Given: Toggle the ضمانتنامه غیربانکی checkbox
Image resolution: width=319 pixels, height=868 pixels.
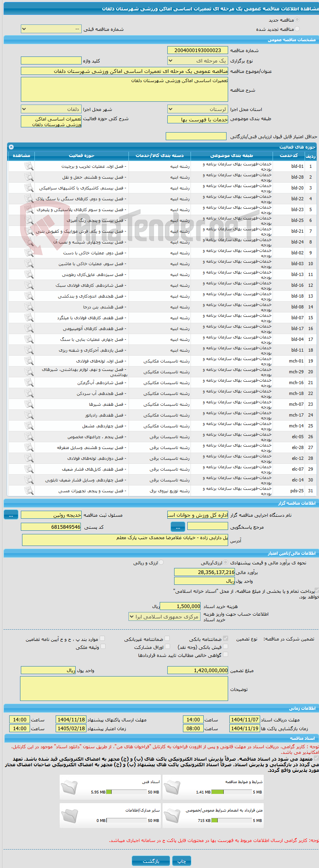Looking at the screenshot, I should [167, 638].
